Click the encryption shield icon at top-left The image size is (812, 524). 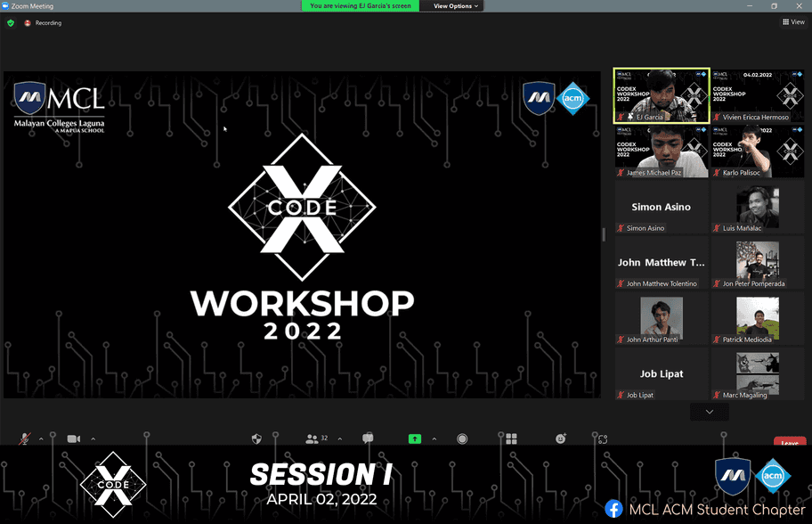(11, 22)
